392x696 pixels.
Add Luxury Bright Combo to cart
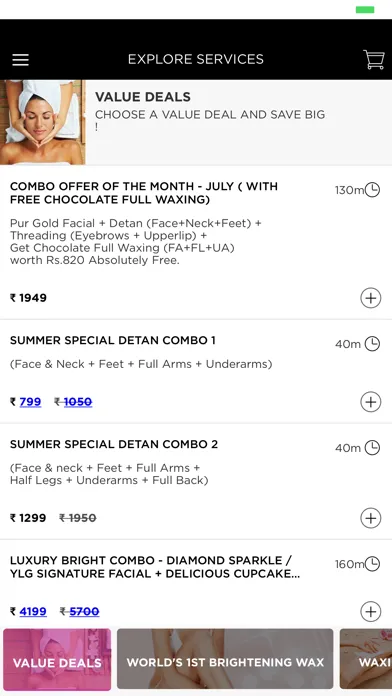(371, 612)
